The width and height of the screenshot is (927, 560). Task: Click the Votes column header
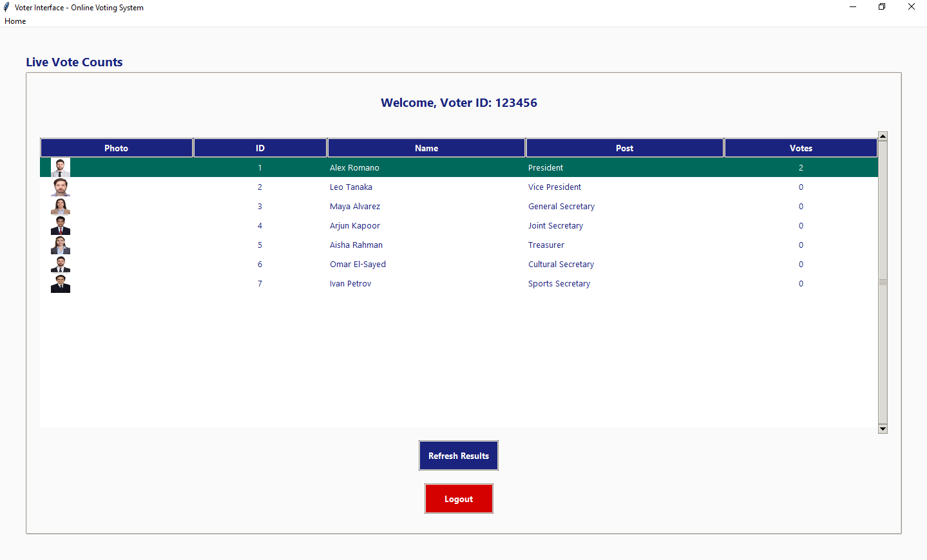point(801,148)
